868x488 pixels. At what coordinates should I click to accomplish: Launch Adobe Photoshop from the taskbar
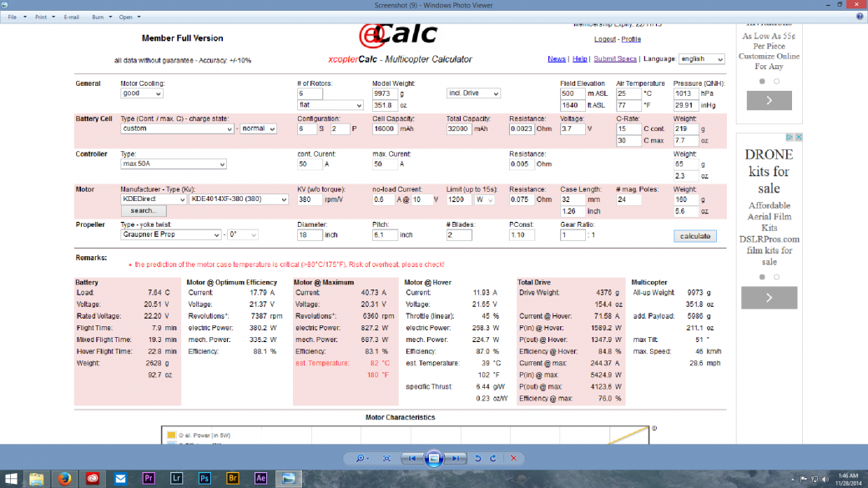coord(204,479)
